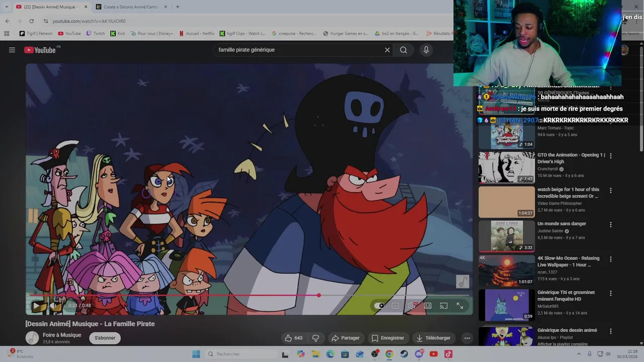This screenshot has width=644, height=362.
Task: Mute the video with the volume icon
Action: [54, 305]
